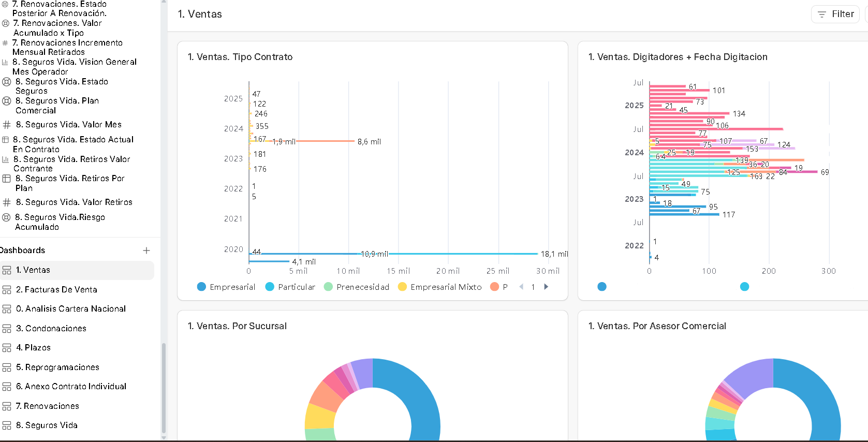Open 8. Seguros Vida. Valor Retiros
868x442 pixels.
pos(74,202)
